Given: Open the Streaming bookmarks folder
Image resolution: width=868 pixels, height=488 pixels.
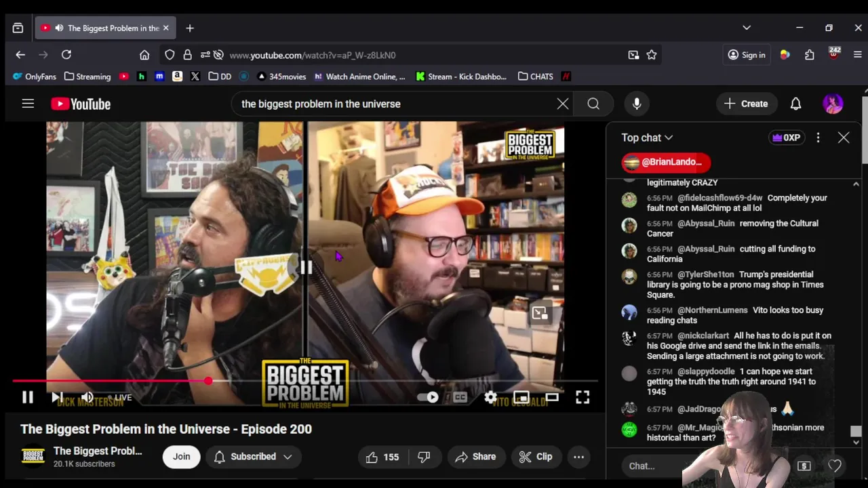Looking at the screenshot, I should (87, 77).
